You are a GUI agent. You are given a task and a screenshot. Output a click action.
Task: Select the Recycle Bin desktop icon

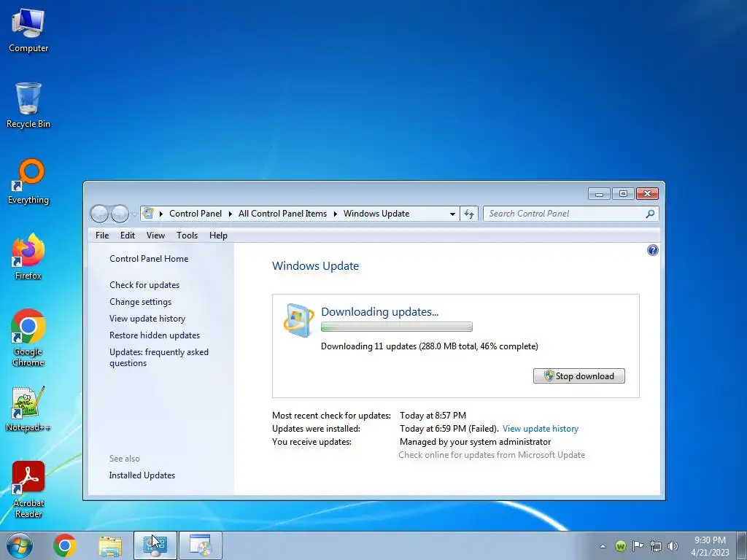[28, 106]
